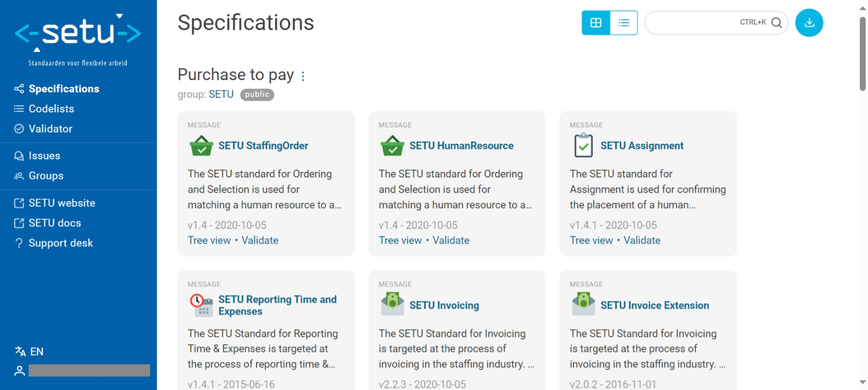Click the SETU Invoice Extension money icon
Screen dimensions: 868x390
click(583, 304)
